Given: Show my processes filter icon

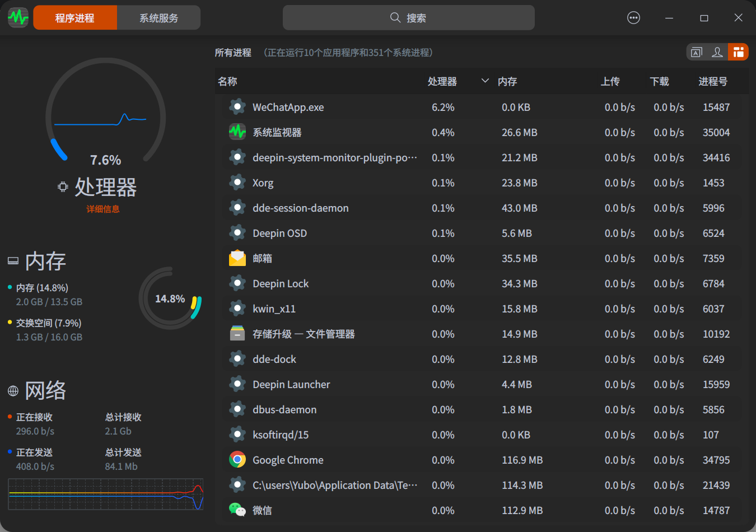Looking at the screenshot, I should click(717, 52).
